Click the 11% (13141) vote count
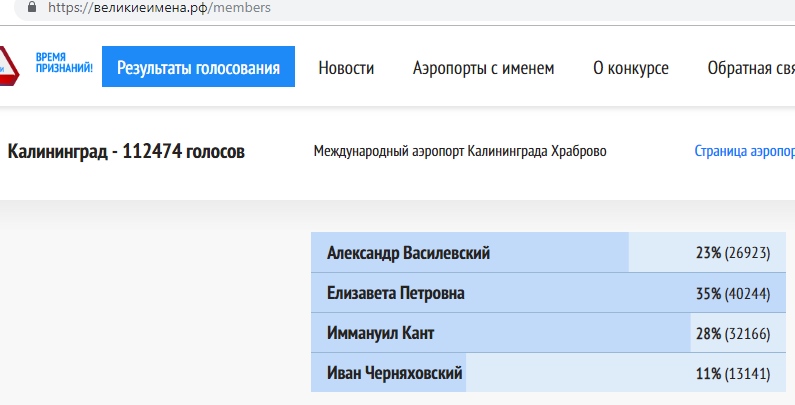 tap(732, 373)
